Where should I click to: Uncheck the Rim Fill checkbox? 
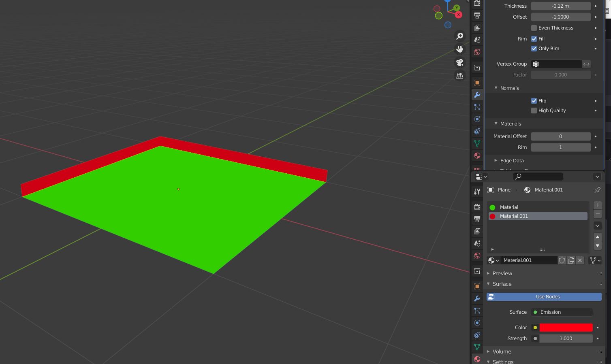pos(534,39)
